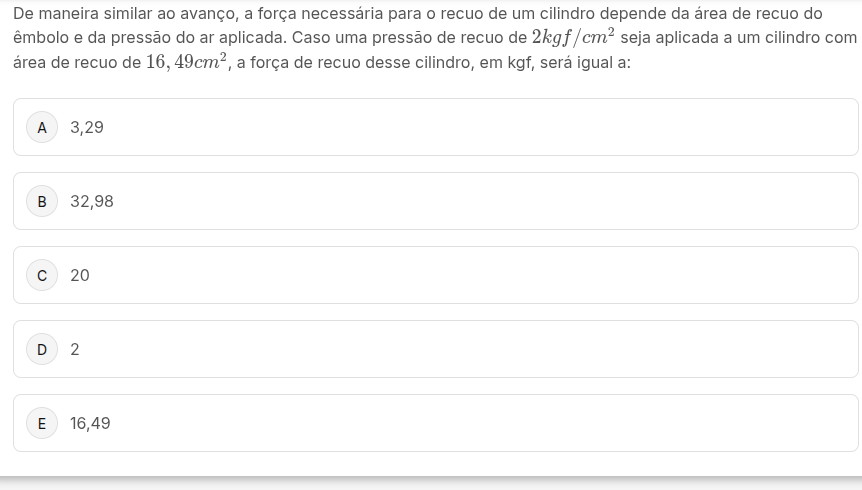Click the letter B circle badge
This screenshot has width=862, height=490.
42,202
